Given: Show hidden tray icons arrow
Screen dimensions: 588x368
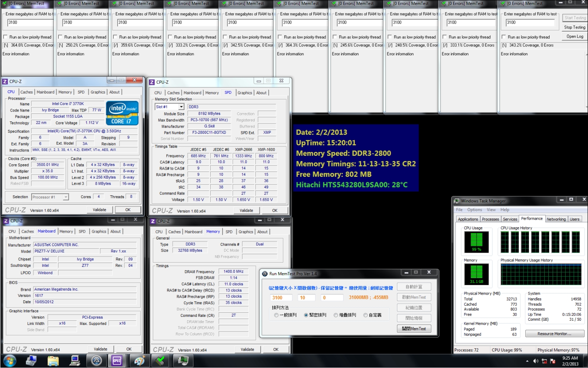Looking at the screenshot, I should (x=527, y=361).
